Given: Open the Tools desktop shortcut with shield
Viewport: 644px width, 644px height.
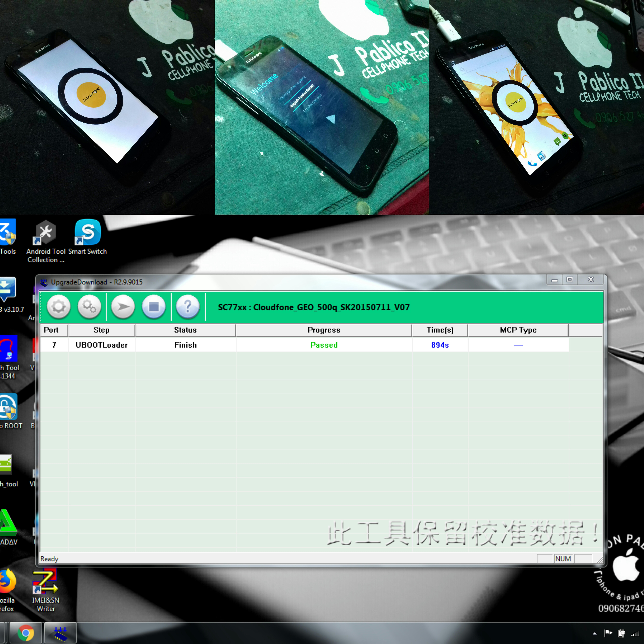Looking at the screenshot, I should tap(8, 237).
